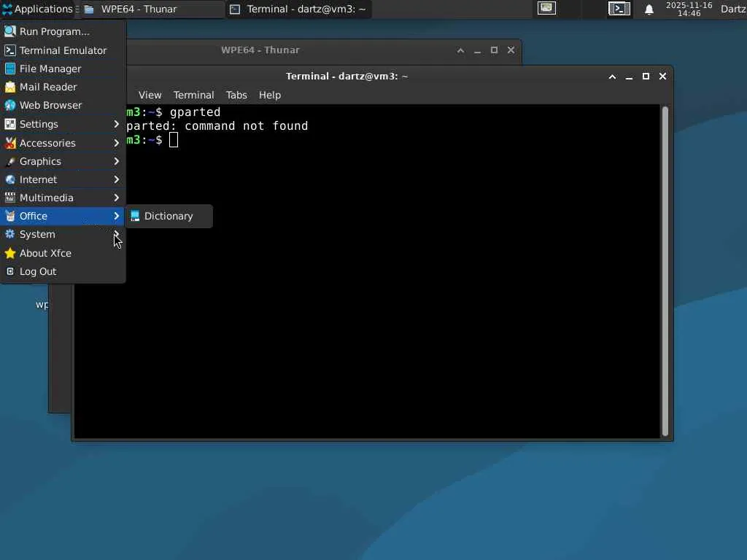Expand the Graphics submenu arrow
This screenshot has height=560, width=747.
116,161
